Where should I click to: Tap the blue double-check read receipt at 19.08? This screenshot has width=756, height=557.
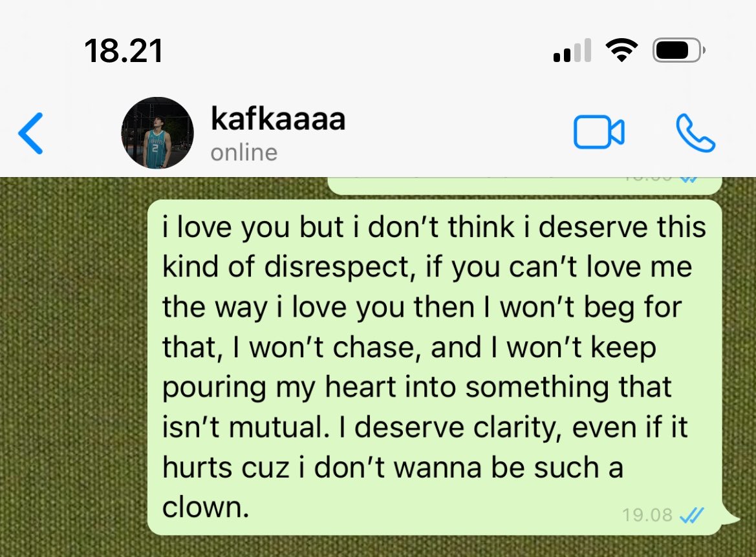[691, 516]
